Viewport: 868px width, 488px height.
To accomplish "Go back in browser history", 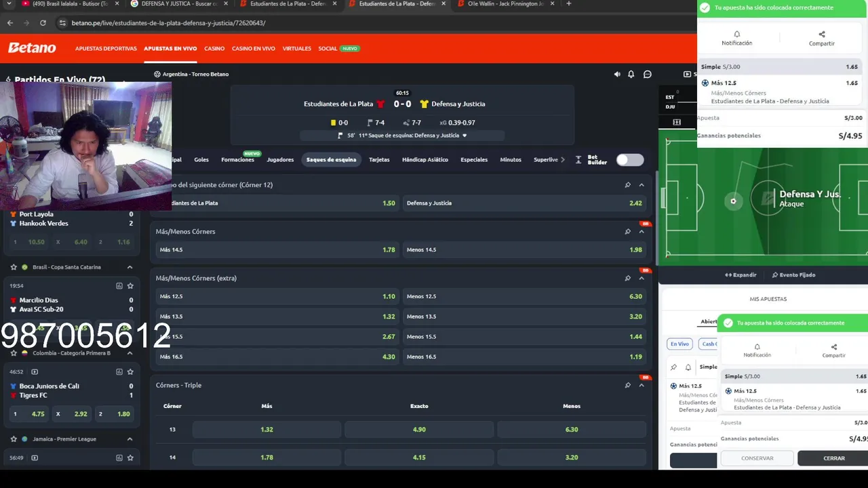I will tap(10, 23).
